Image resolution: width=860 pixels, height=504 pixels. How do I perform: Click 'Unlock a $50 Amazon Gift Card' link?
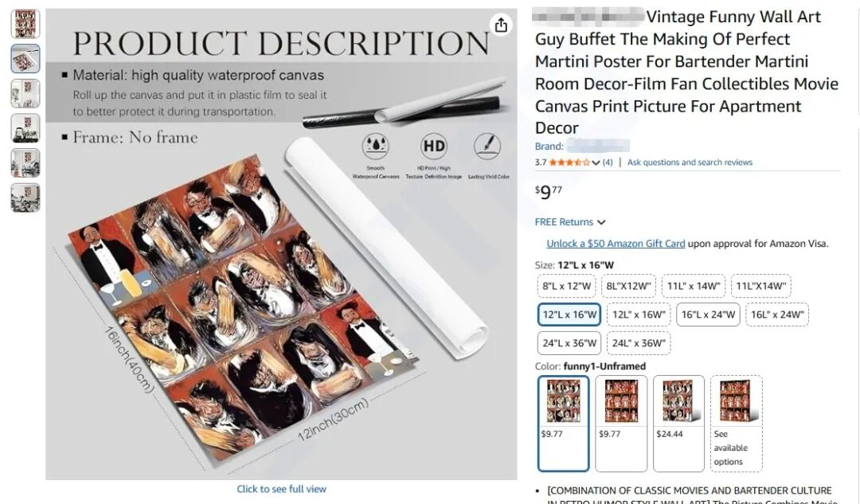tap(616, 244)
